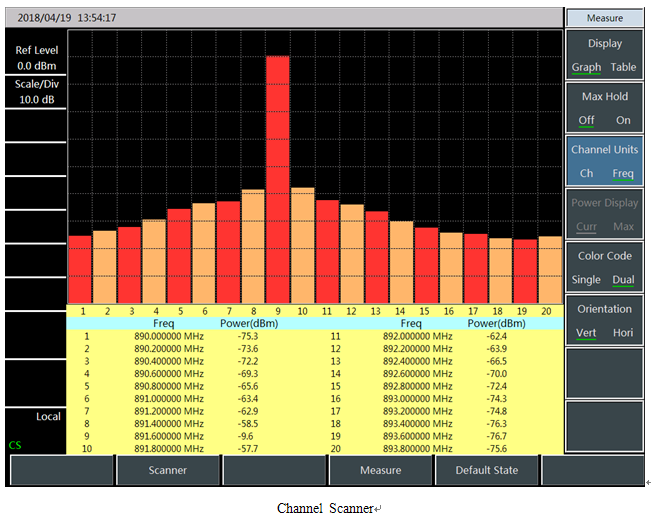Set Color Code to Single
The height and width of the screenshot is (517, 651).
click(x=587, y=279)
